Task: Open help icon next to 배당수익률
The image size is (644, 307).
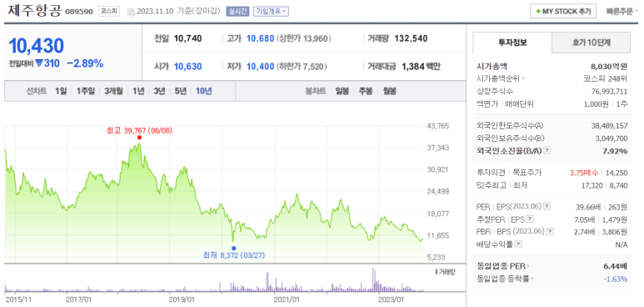Action: pos(518,244)
